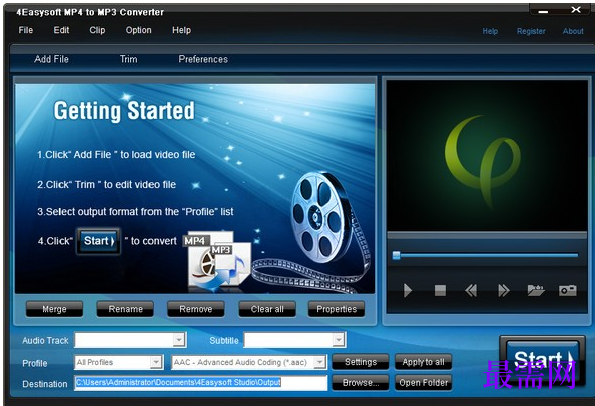Click the Start button in Getting Started
Image resolution: width=595 pixels, height=406 pixels.
(x=99, y=241)
